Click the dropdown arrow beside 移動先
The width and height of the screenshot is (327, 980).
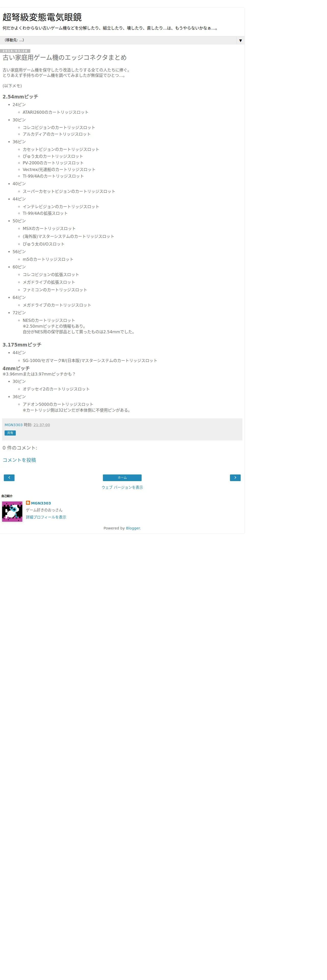tap(240, 40)
